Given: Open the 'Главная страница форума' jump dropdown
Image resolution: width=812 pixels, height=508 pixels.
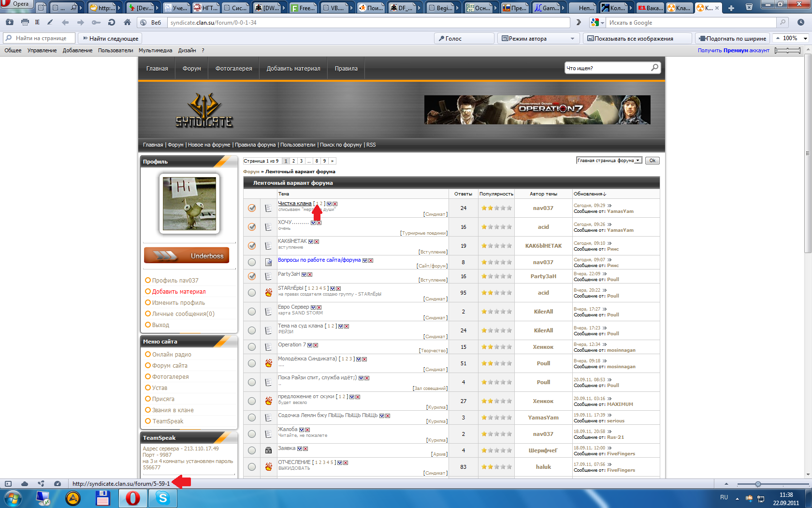Looking at the screenshot, I should point(609,160).
